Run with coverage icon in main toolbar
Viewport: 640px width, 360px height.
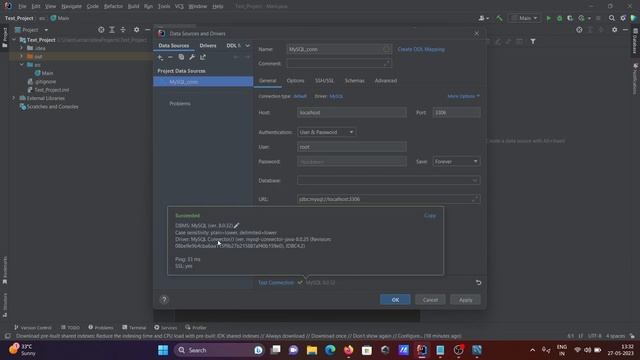[570, 18]
